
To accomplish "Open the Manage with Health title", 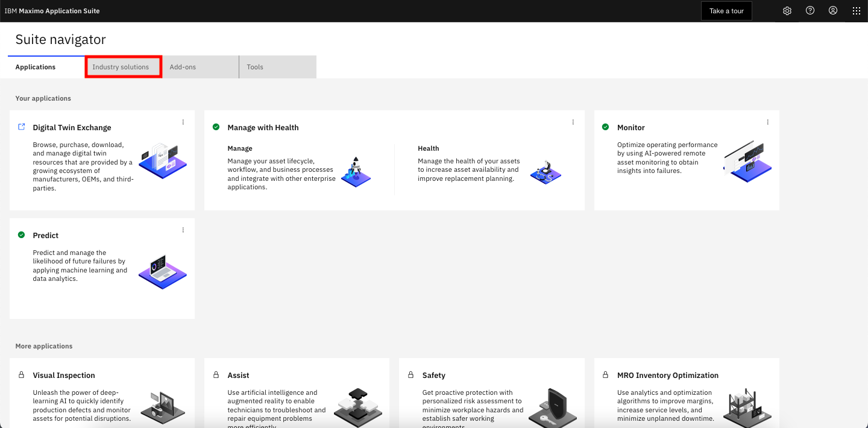I will click(x=263, y=127).
